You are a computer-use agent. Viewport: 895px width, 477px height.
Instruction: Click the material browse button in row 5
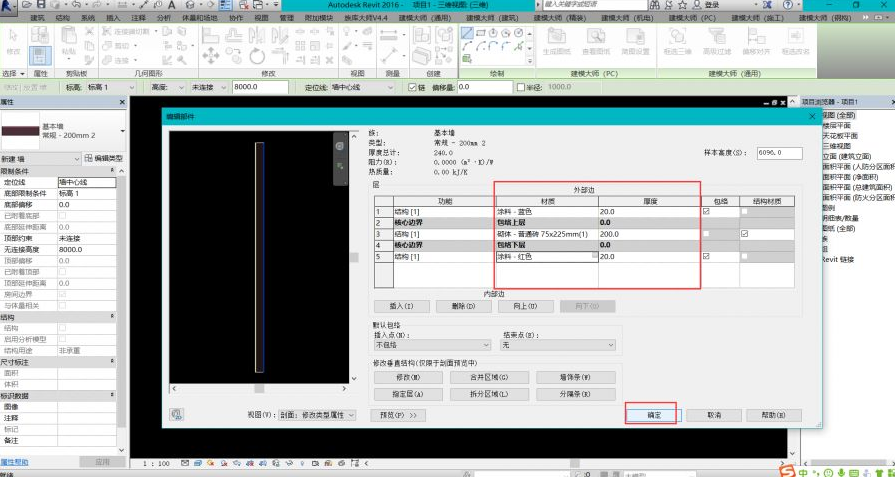pos(592,257)
